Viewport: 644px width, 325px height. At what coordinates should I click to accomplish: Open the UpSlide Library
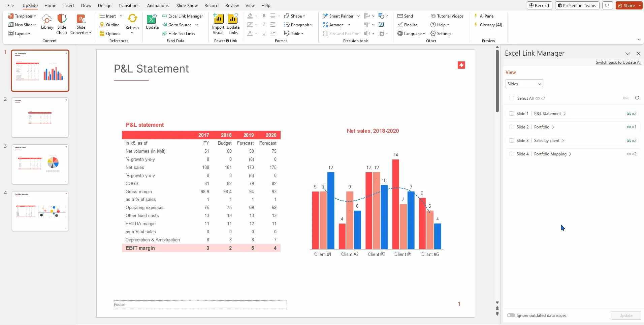[x=47, y=22]
